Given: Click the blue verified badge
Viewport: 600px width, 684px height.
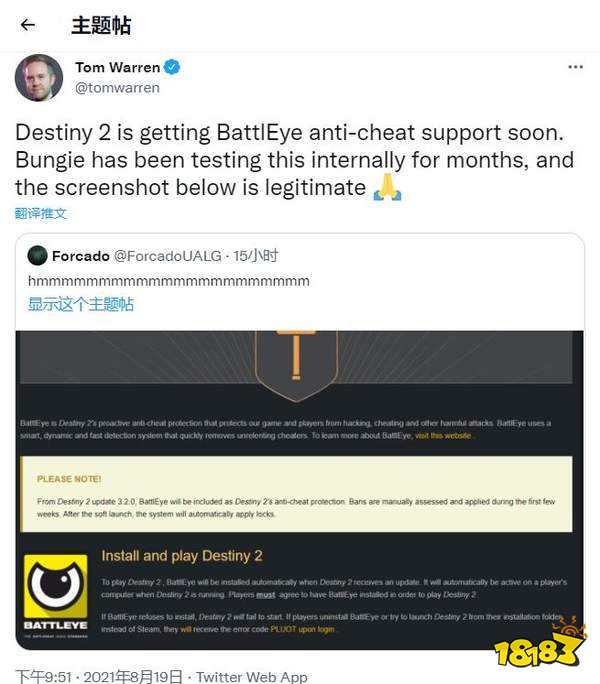Looking at the screenshot, I should [x=171, y=67].
